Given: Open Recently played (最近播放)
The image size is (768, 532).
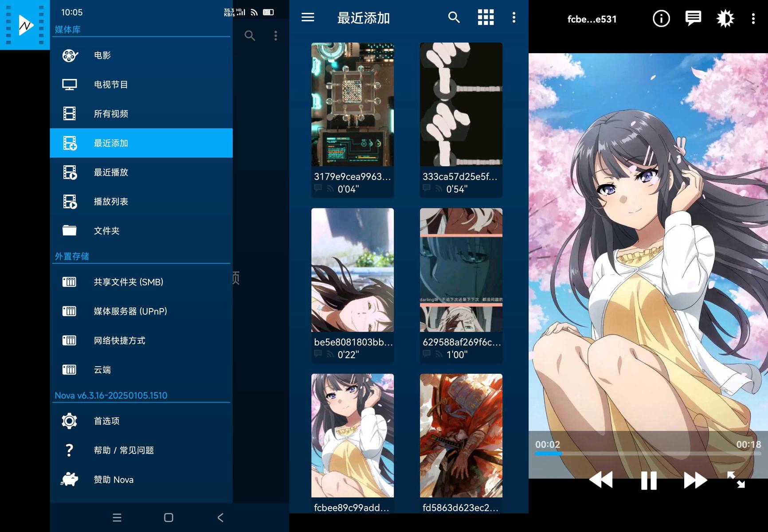Looking at the screenshot, I should (x=141, y=172).
